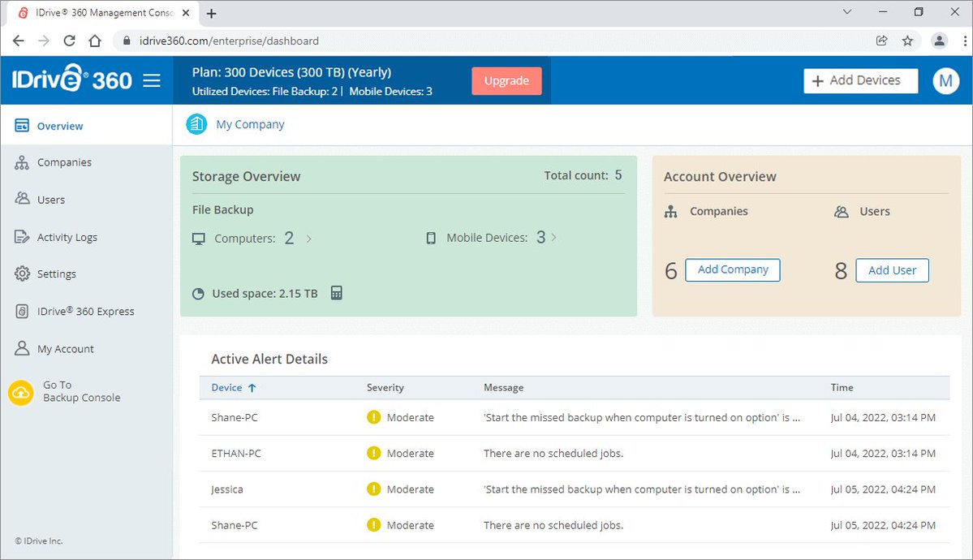Expand Computers count chevron

click(x=309, y=239)
